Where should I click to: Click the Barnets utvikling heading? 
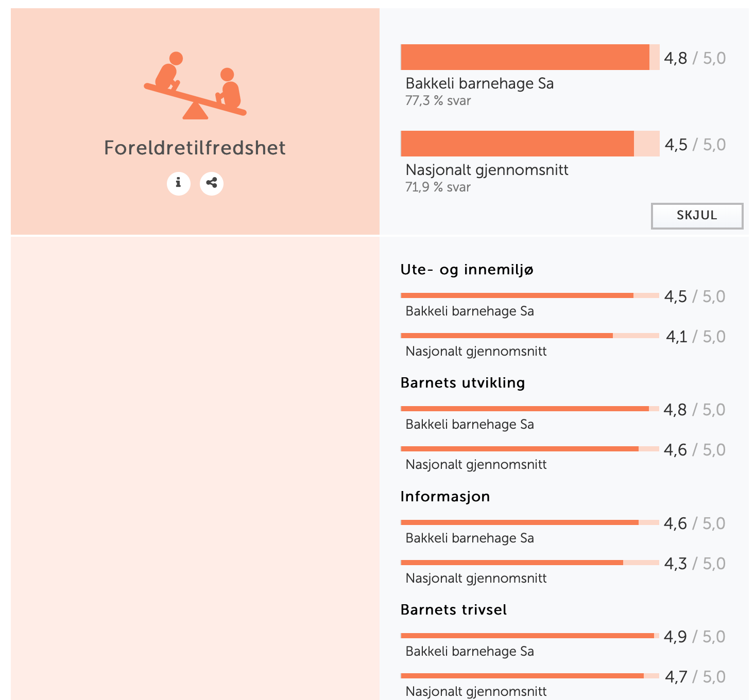point(463,383)
